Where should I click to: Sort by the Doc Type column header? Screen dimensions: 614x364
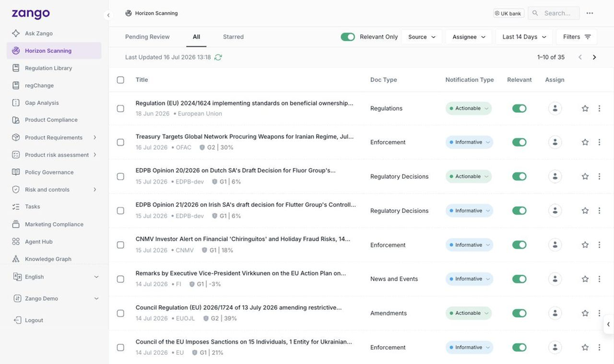click(383, 80)
